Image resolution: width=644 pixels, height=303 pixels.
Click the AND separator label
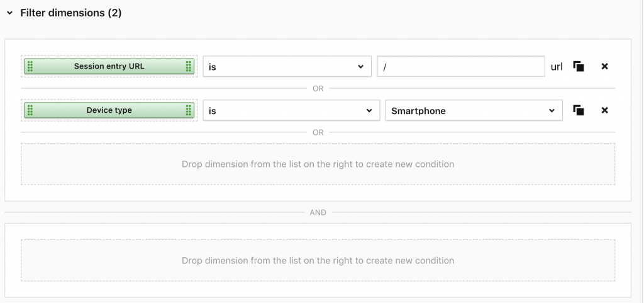point(318,212)
